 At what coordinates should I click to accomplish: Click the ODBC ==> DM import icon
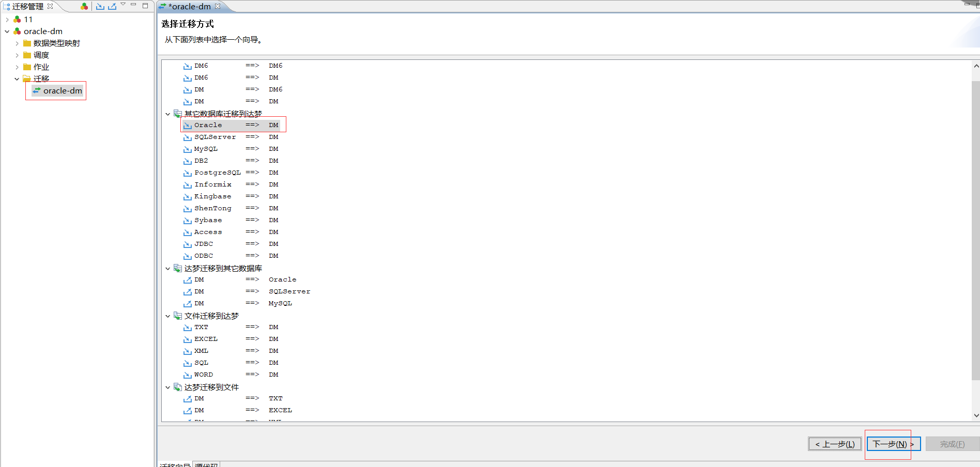pos(188,256)
